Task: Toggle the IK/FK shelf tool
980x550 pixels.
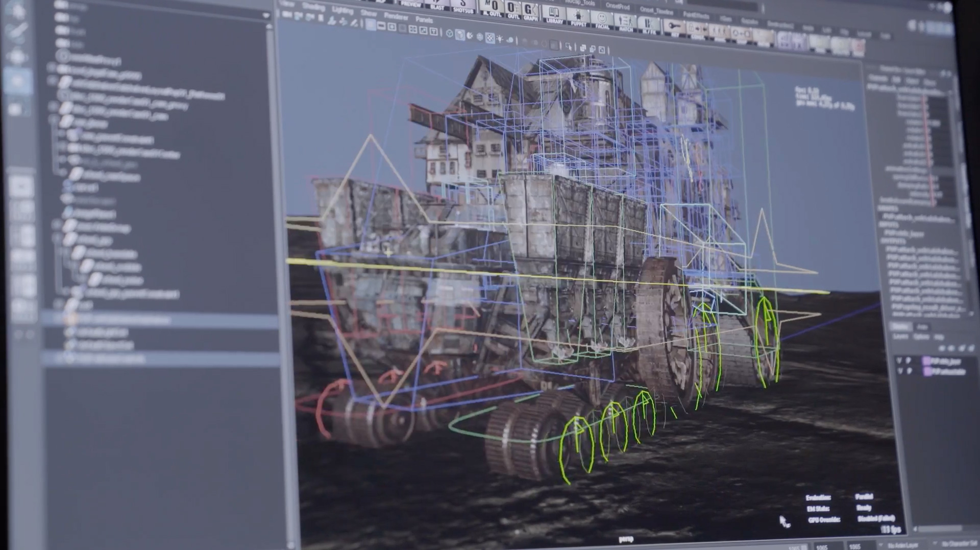Action: [649, 26]
